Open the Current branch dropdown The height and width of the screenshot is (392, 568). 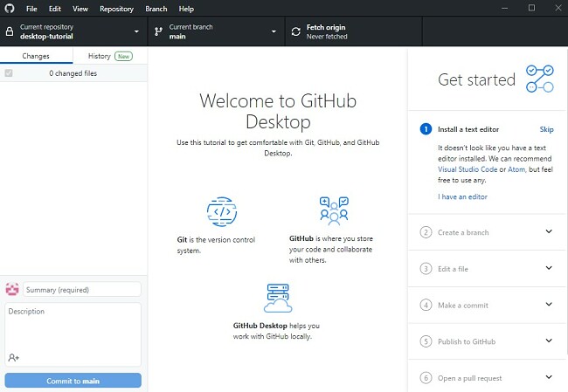[x=217, y=31]
